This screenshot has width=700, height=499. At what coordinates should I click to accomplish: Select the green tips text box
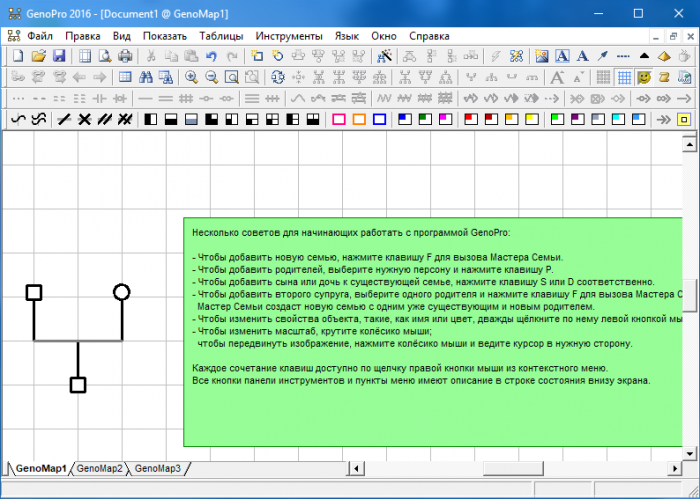tap(433, 332)
